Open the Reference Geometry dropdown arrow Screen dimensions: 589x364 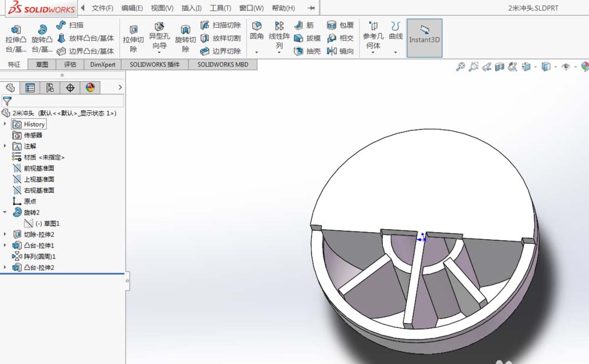point(373,52)
